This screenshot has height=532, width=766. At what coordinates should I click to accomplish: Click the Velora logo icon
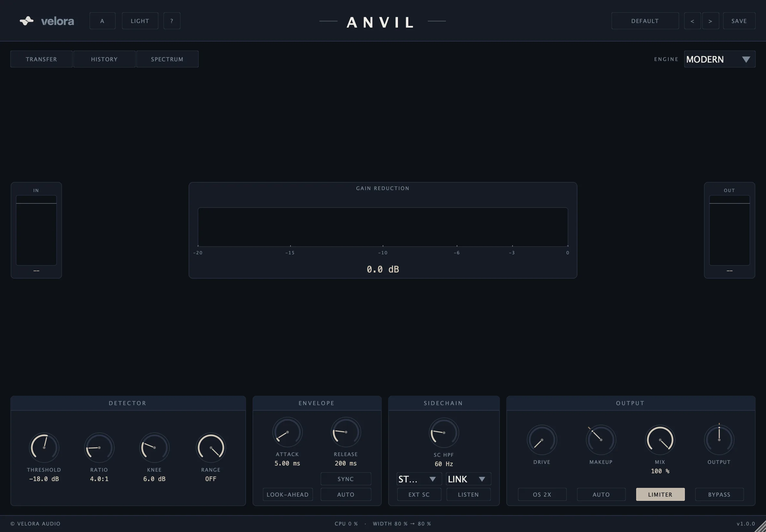tap(27, 21)
